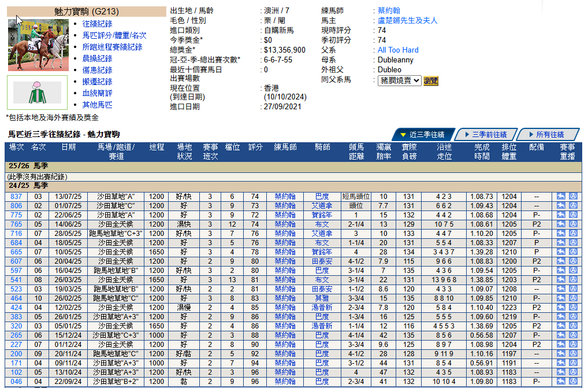
Task: Open sire All Too Hard link
Action: click(x=398, y=50)
